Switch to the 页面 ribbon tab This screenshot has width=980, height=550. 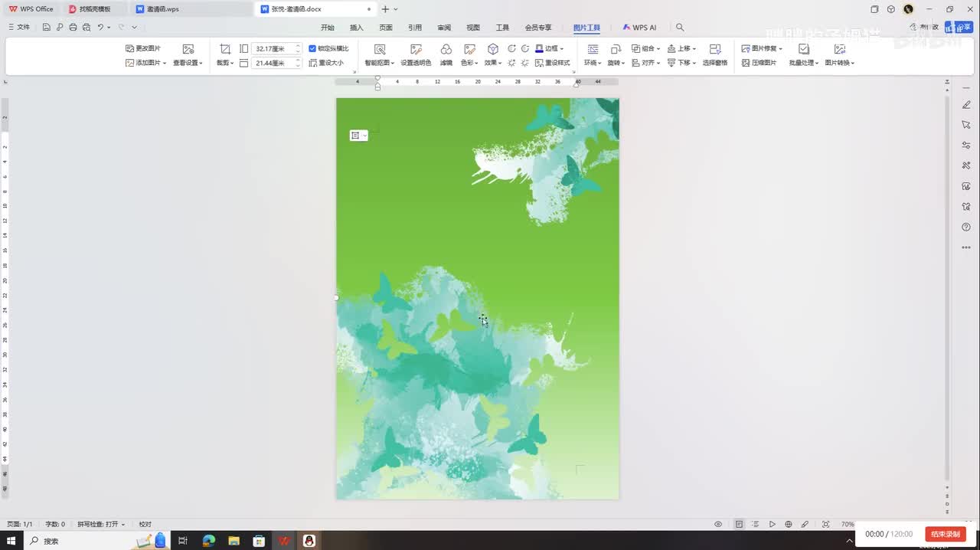(x=386, y=28)
